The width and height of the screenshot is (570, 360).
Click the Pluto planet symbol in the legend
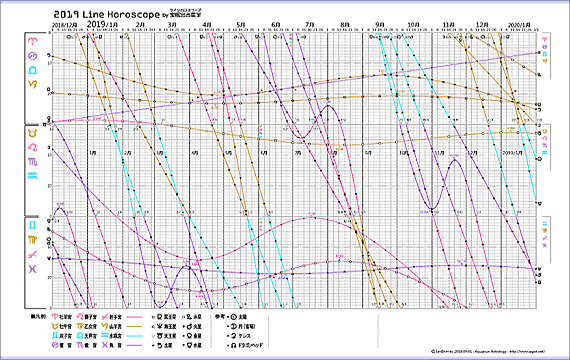[x=160, y=317]
